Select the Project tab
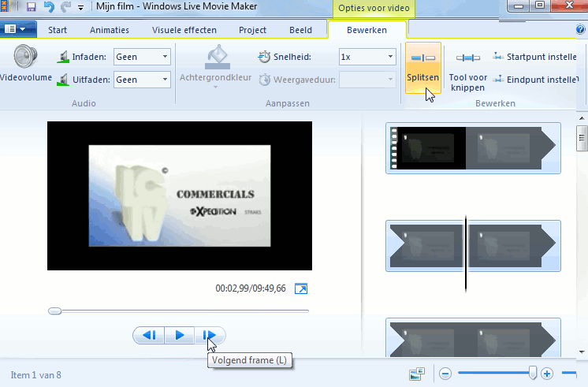 [x=252, y=30]
